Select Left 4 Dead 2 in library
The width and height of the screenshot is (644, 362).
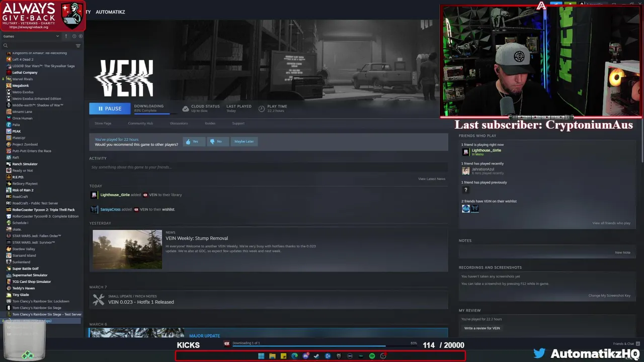tap(23, 59)
